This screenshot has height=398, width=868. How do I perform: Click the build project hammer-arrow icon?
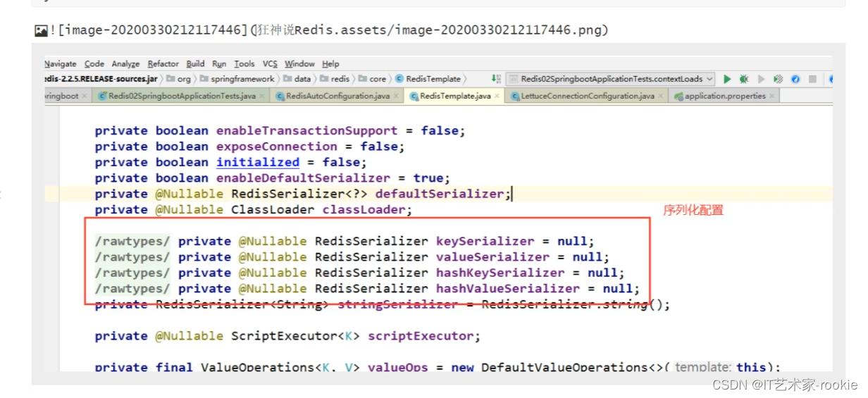[496, 79]
